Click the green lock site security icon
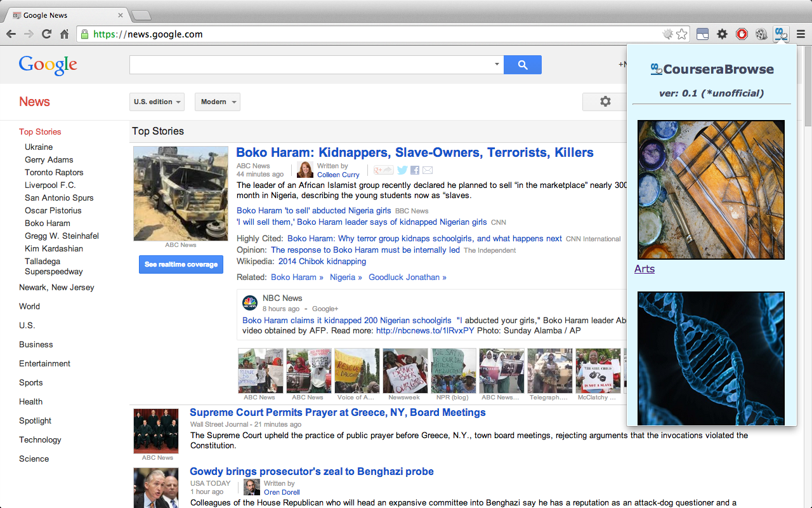Image resolution: width=812 pixels, height=508 pixels. click(x=84, y=34)
